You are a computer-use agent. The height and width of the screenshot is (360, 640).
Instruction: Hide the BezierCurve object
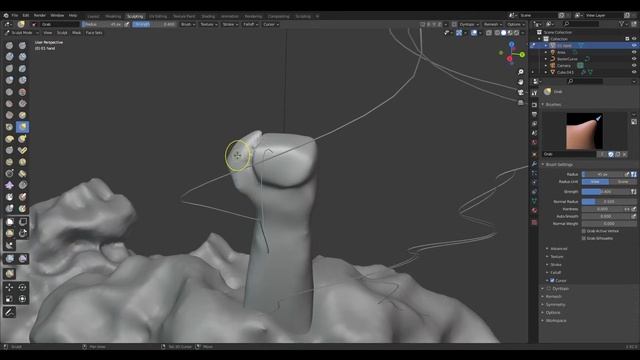(634, 59)
